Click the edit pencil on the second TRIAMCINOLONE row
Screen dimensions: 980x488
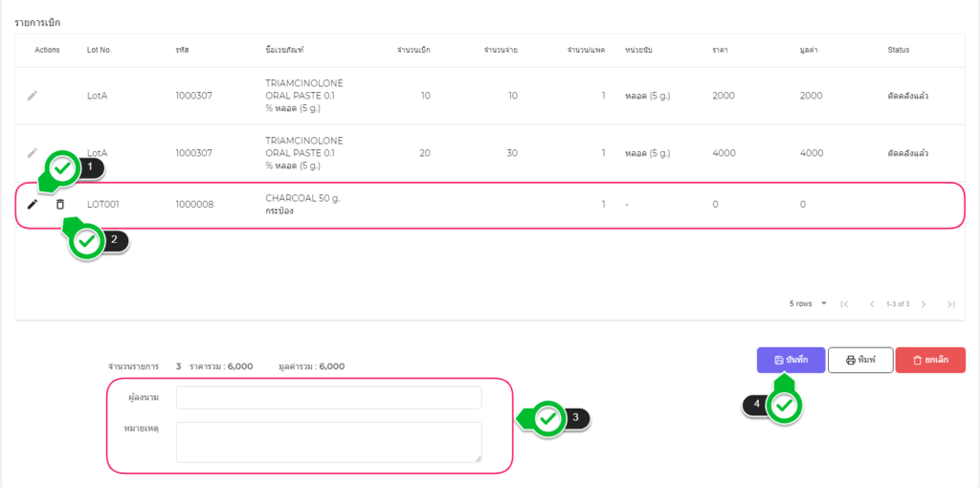33,153
